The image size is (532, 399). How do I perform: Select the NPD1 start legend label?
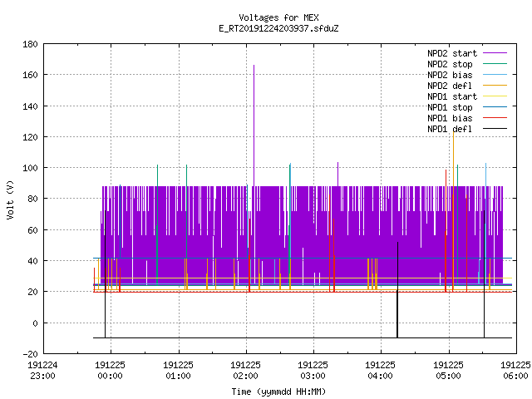click(452, 96)
